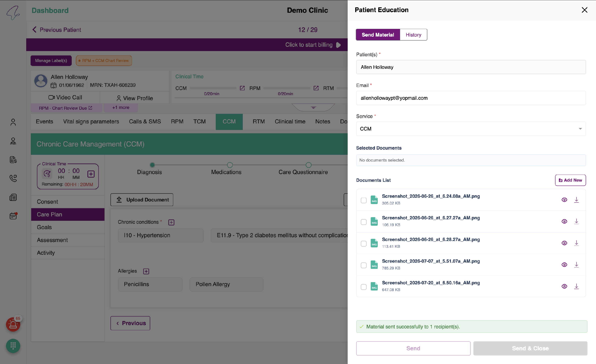596x364 pixels.
Task: Preview Screenshot_2026-06-26_at_6.24.08a_AM.png with eye icon
Action: pos(564,200)
